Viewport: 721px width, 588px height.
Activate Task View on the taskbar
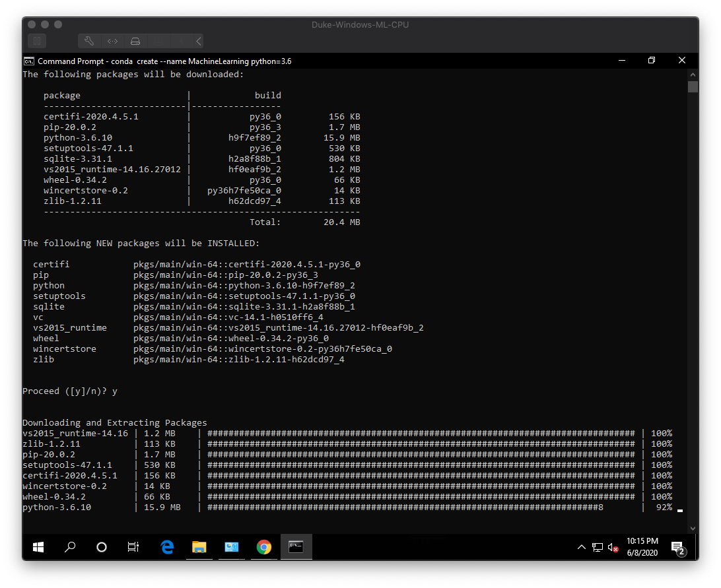pyautogui.click(x=132, y=546)
